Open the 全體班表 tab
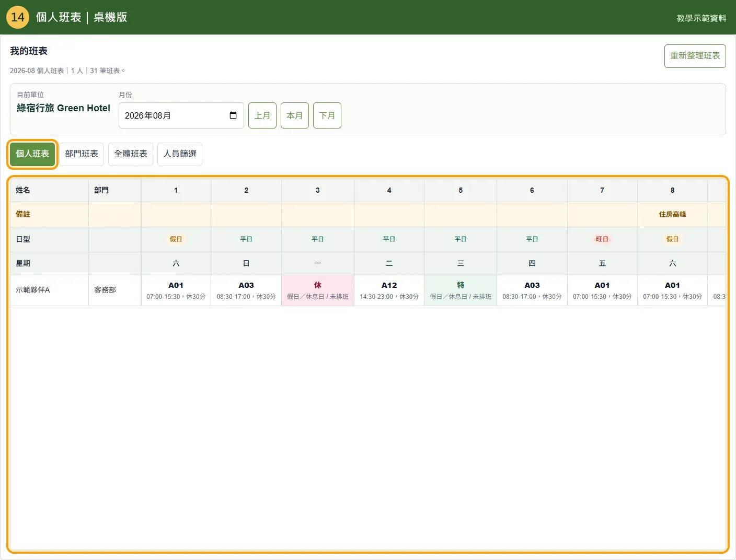 131,154
